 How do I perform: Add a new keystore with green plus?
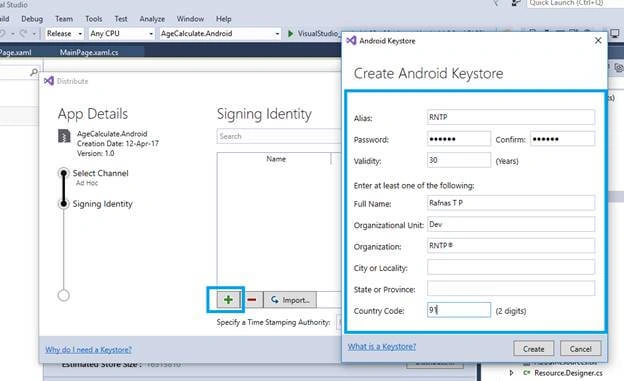click(x=228, y=300)
